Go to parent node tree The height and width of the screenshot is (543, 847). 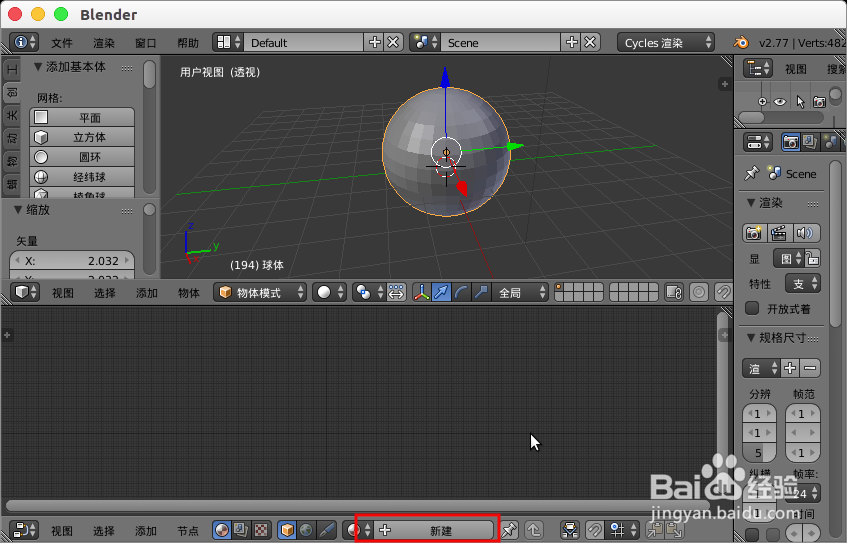(534, 531)
